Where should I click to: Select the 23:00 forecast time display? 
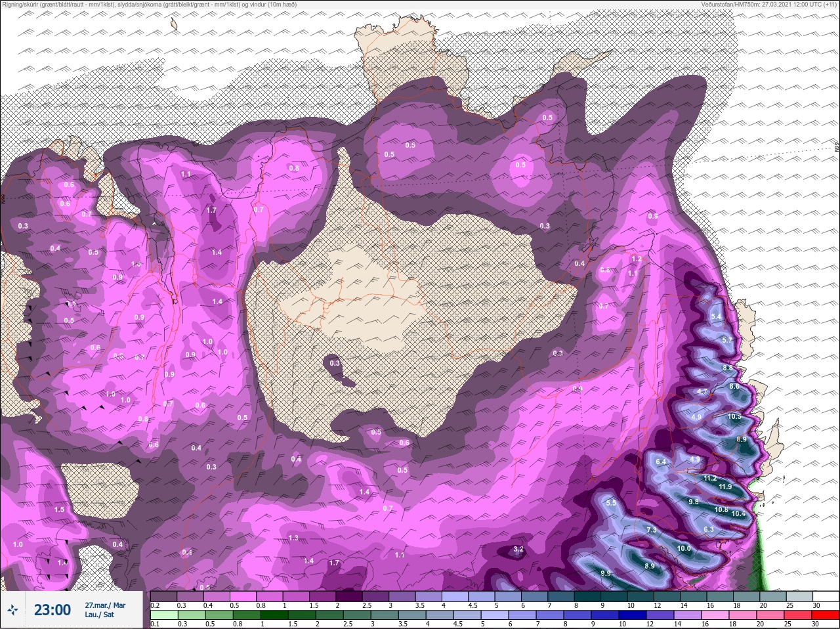click(52, 610)
